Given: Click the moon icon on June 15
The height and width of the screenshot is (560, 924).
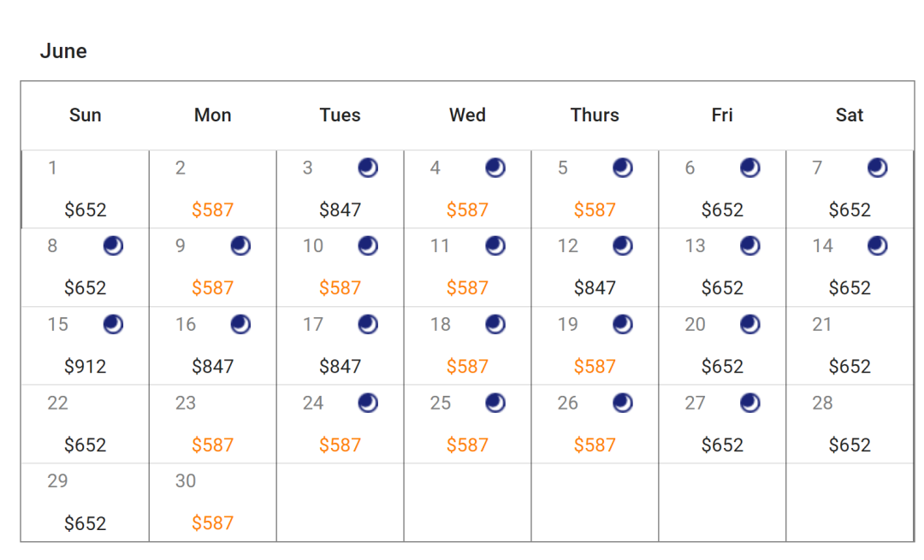Looking at the screenshot, I should click(113, 325).
